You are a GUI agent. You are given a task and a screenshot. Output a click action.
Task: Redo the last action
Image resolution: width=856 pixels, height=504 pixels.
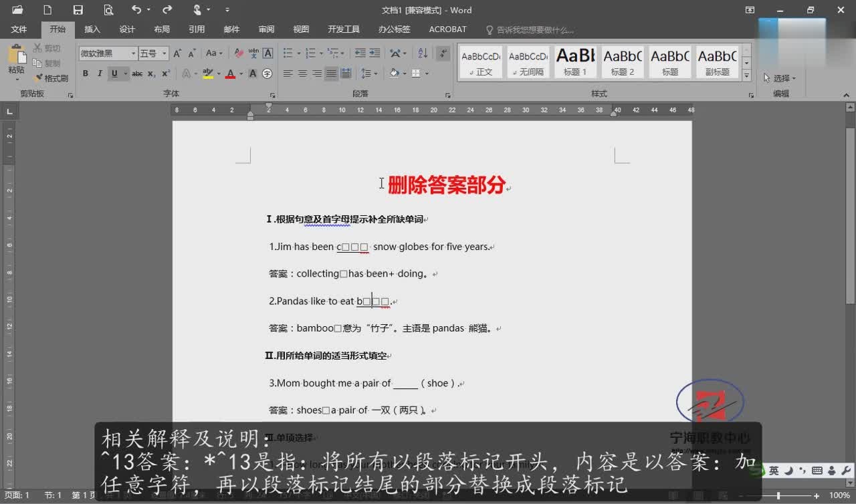[x=167, y=10]
